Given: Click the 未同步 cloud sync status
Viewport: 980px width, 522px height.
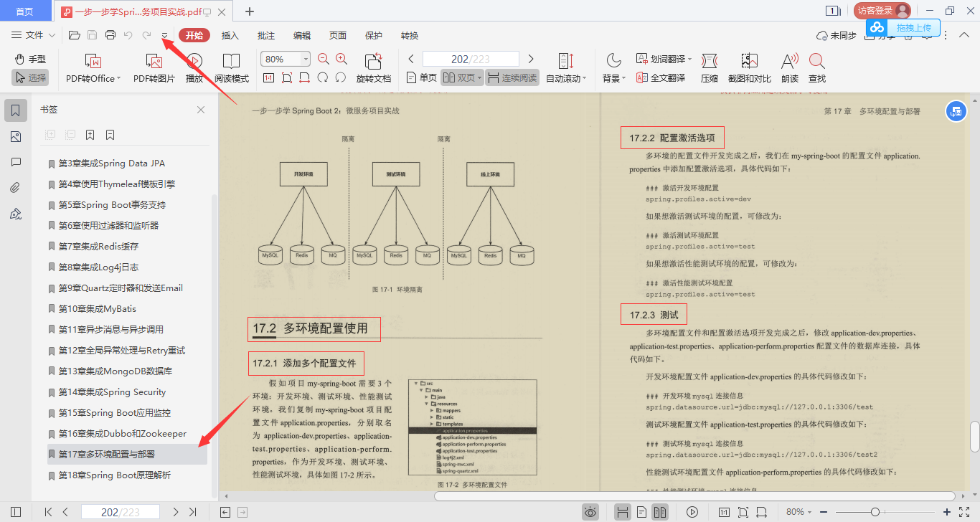Looking at the screenshot, I should coord(837,35).
